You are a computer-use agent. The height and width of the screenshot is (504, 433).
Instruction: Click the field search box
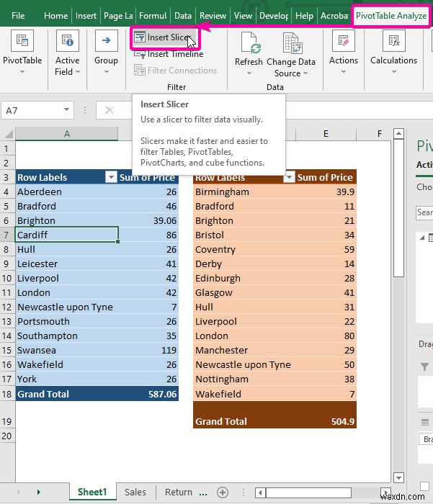(424, 212)
